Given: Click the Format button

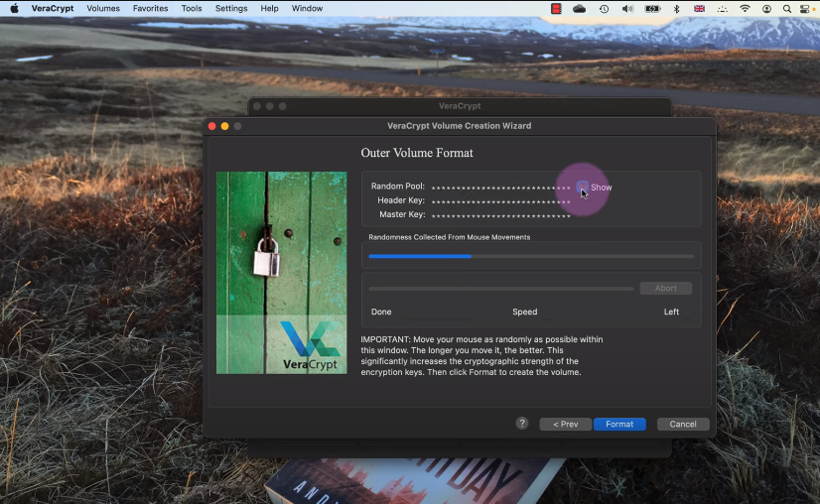Looking at the screenshot, I should click(619, 424).
